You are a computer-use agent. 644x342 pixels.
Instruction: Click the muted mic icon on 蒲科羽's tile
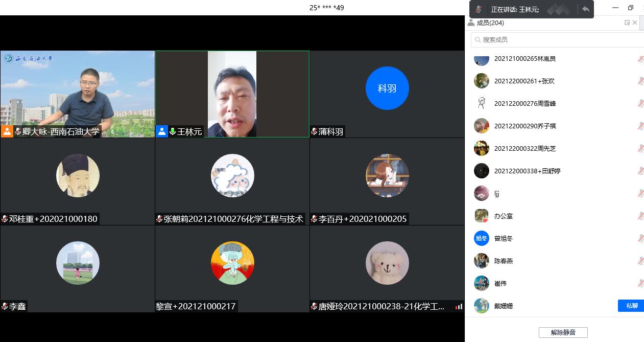point(314,132)
